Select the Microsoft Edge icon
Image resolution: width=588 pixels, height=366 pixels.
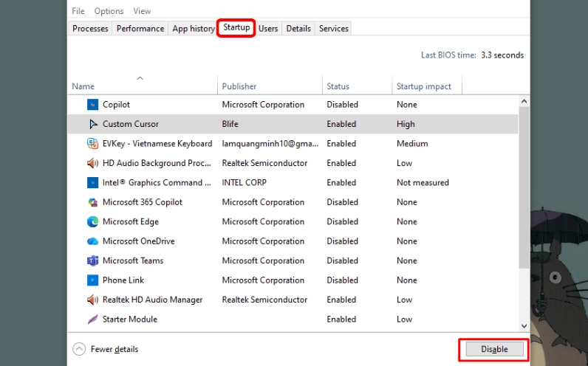pyautogui.click(x=93, y=221)
